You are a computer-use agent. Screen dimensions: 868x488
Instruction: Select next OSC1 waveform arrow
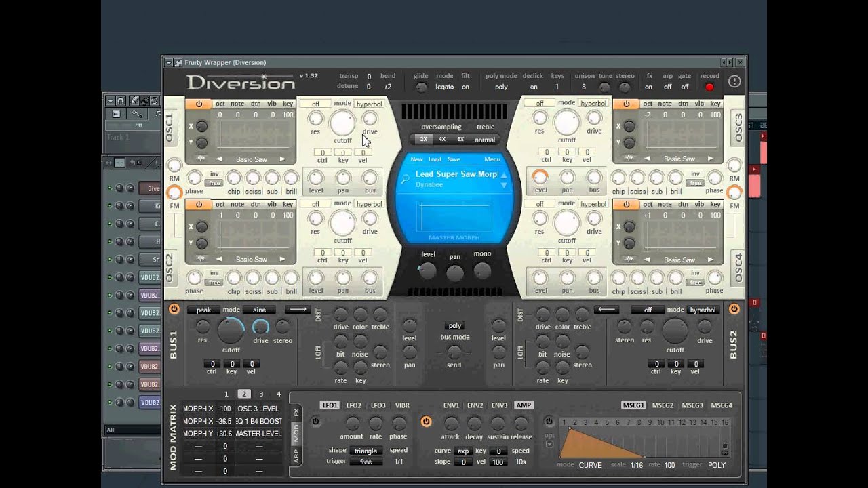tap(283, 159)
